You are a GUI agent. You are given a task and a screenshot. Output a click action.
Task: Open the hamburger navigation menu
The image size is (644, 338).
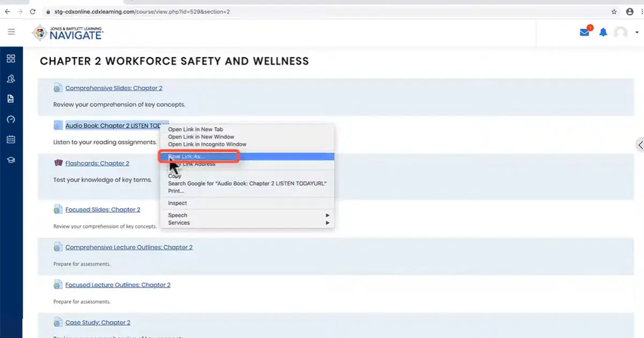11,32
